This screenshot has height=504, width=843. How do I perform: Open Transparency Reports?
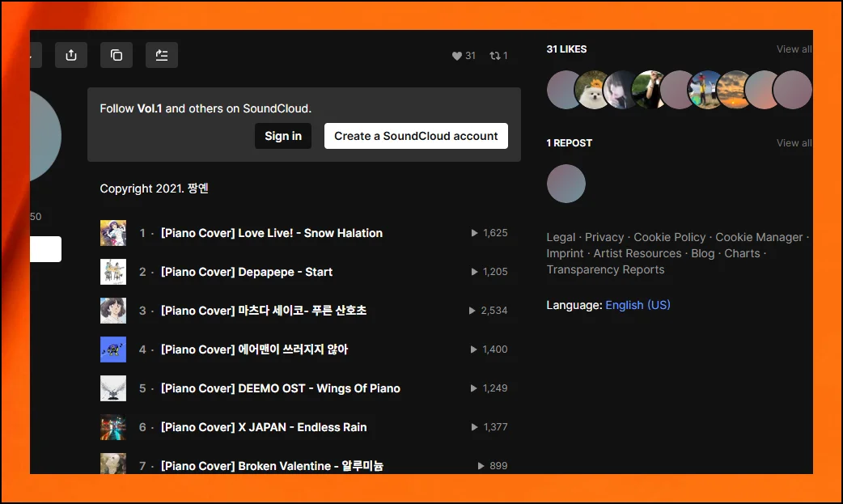(x=605, y=269)
